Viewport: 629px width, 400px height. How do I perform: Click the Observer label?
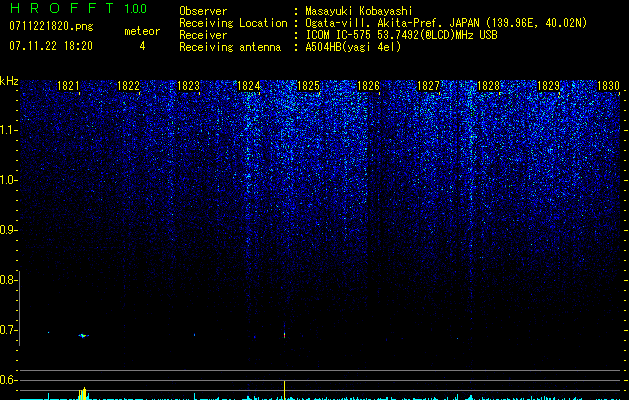point(203,11)
